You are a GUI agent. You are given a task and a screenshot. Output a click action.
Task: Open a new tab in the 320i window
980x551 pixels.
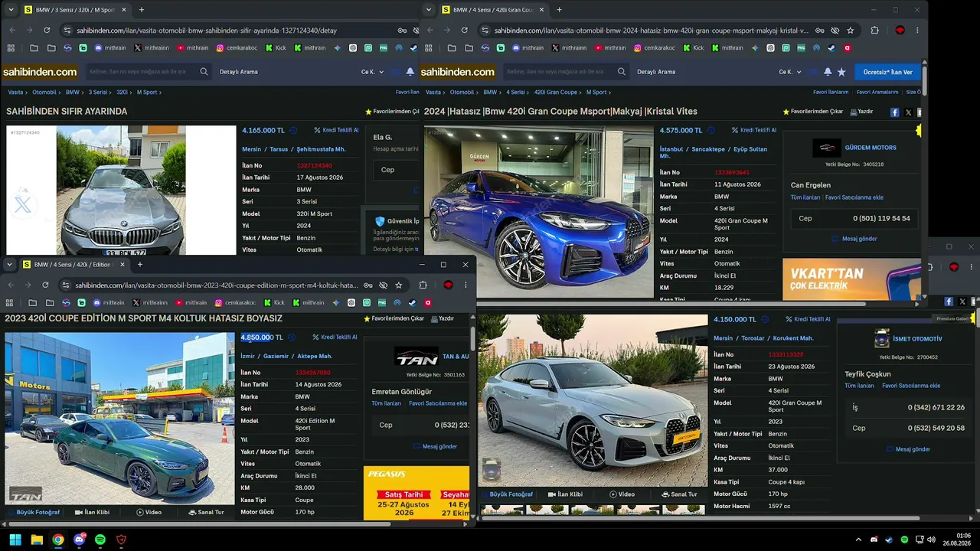click(142, 10)
